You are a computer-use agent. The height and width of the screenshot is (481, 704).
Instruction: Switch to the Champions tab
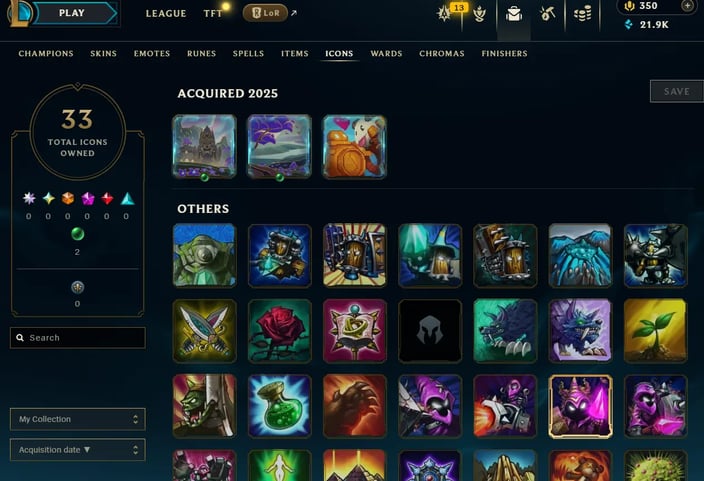coord(46,53)
